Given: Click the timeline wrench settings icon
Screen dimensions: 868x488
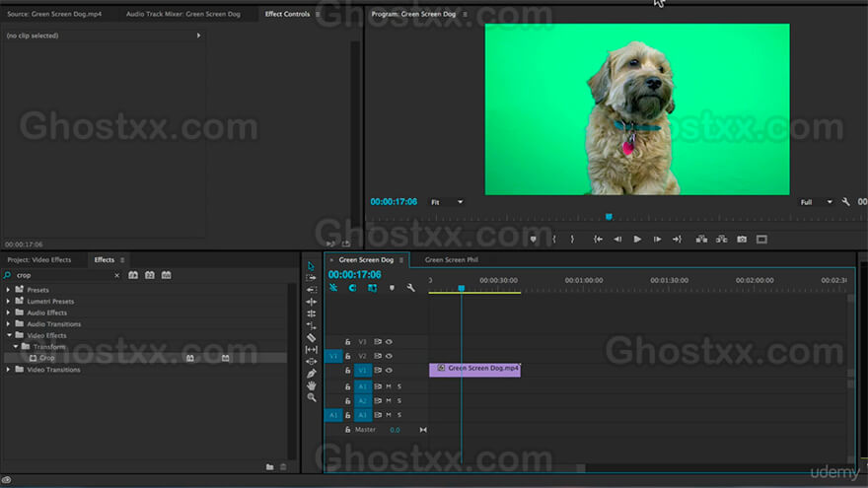Looking at the screenshot, I should click(410, 288).
